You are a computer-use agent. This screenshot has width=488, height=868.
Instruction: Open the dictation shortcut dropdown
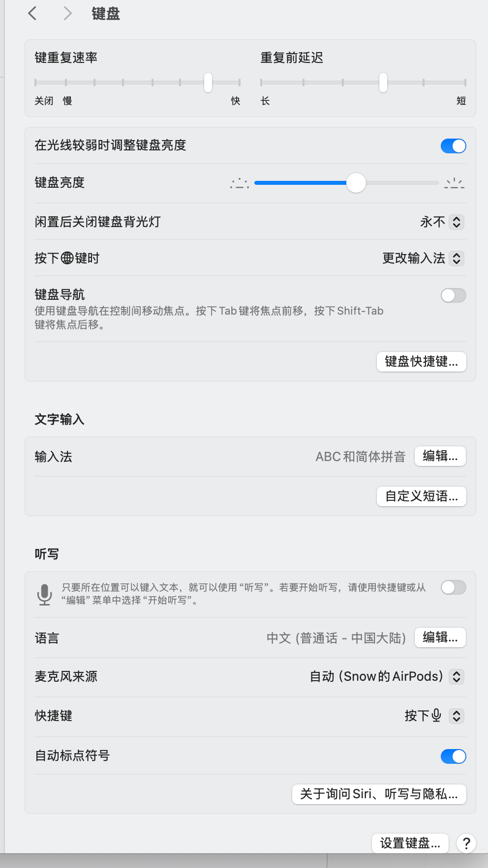tap(456, 716)
